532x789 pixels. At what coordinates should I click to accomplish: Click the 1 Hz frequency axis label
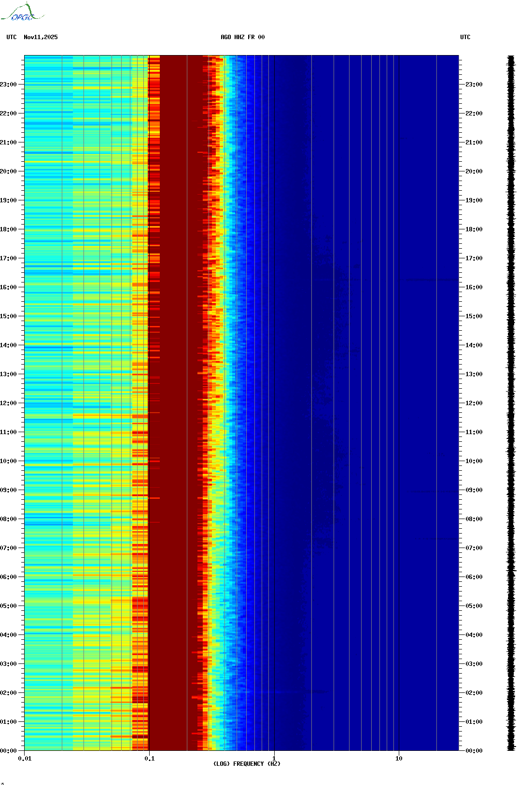click(274, 759)
